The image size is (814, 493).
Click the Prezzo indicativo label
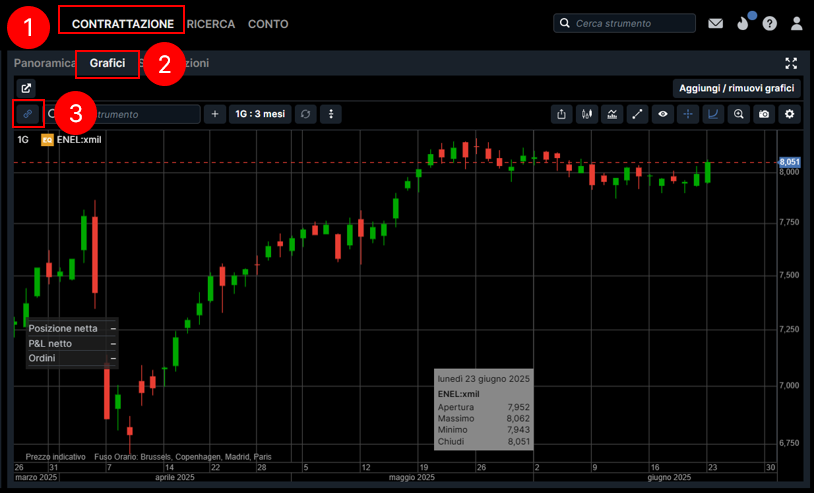pos(56,457)
